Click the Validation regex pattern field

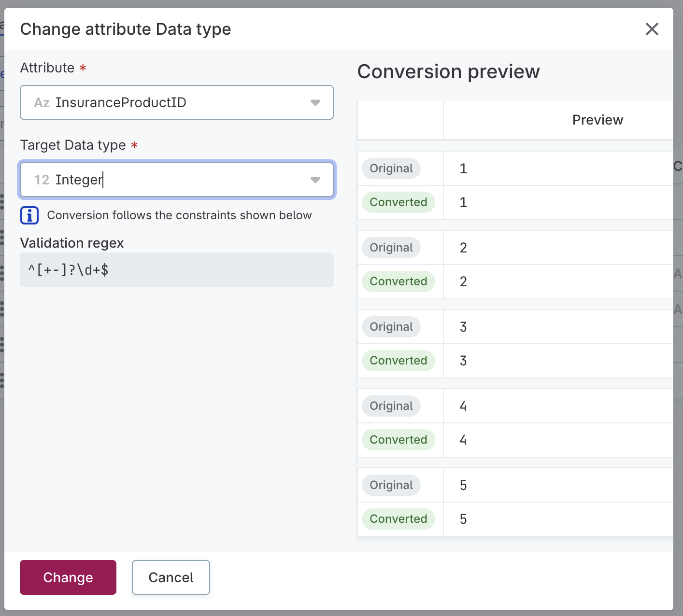pyautogui.click(x=176, y=270)
